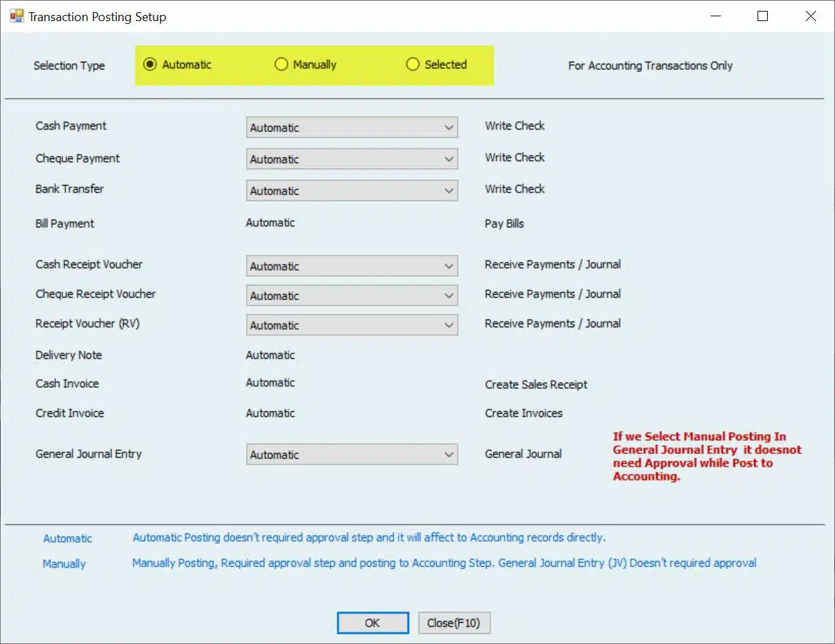Viewport: 835px width, 644px height.
Task: Click the Close(F10) button
Action: tap(454, 623)
